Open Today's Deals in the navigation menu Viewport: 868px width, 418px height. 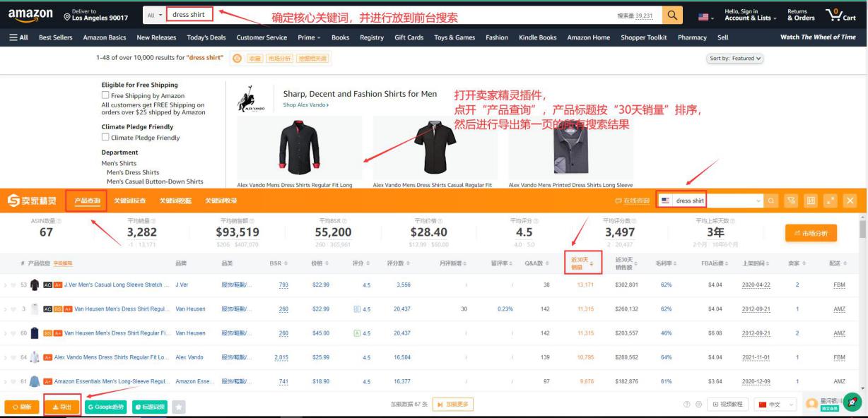tap(207, 37)
